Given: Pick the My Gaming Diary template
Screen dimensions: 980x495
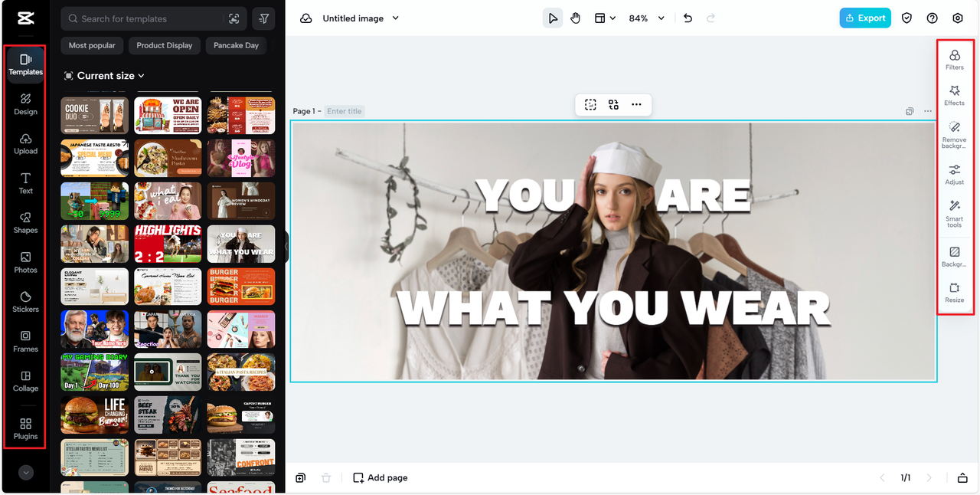Looking at the screenshot, I should (x=94, y=372).
